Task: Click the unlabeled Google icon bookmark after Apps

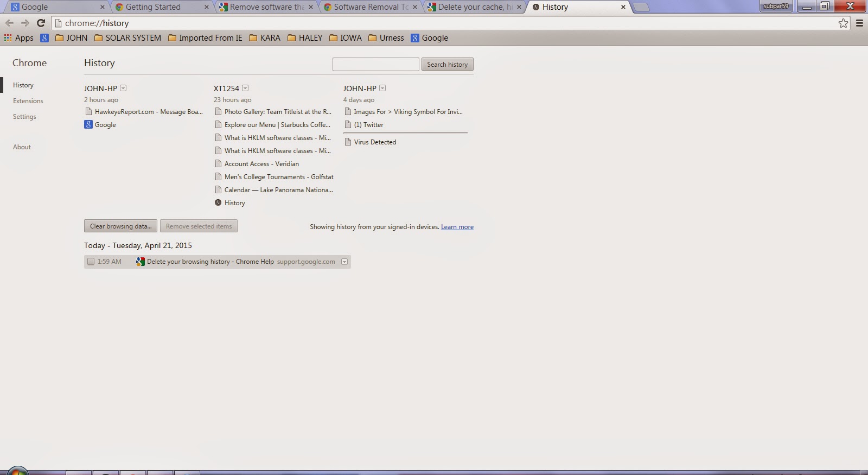Action: 44,38
